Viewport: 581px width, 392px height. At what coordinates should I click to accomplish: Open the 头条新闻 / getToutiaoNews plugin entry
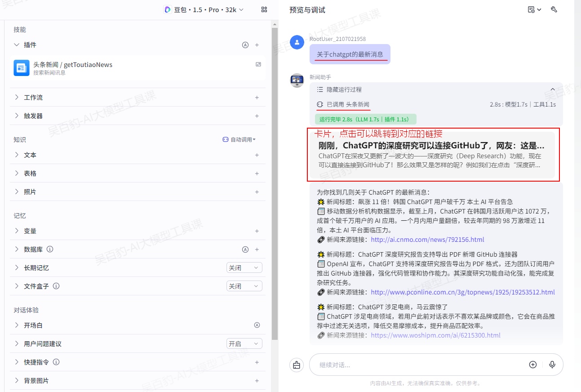click(137, 68)
